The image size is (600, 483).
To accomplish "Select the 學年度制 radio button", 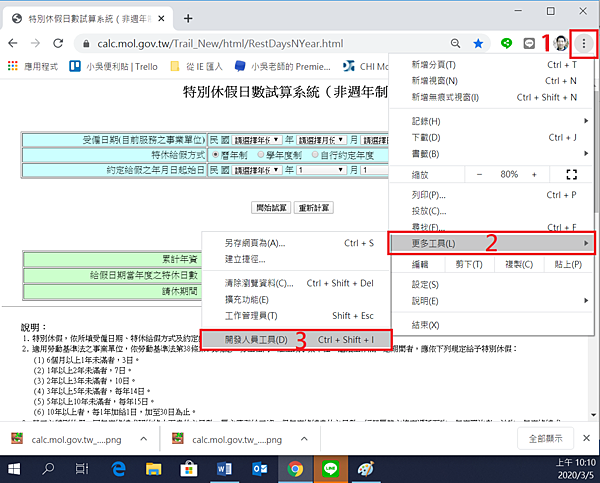I will pyautogui.click(x=261, y=155).
